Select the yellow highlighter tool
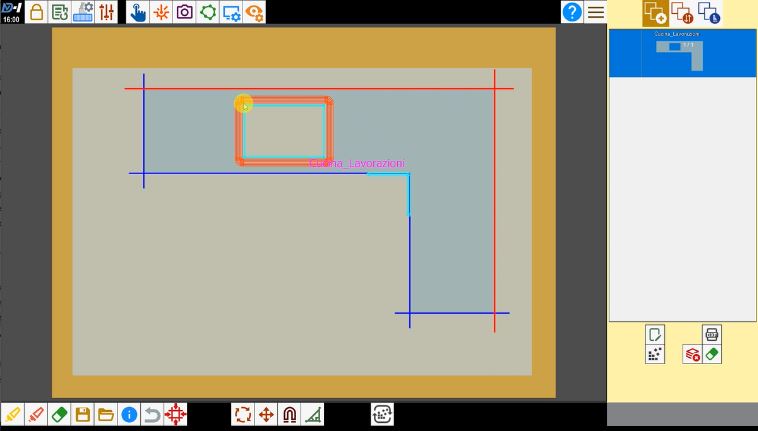The height and width of the screenshot is (431, 758). [13, 415]
